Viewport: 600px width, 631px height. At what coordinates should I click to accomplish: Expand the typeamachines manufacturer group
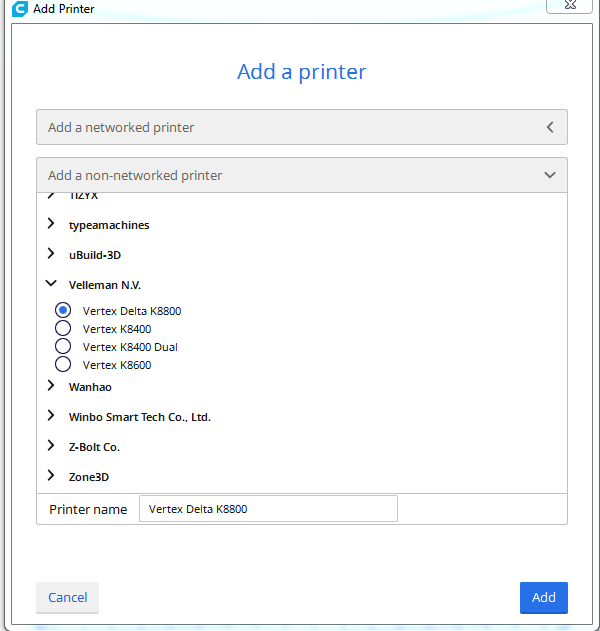pyautogui.click(x=51, y=223)
